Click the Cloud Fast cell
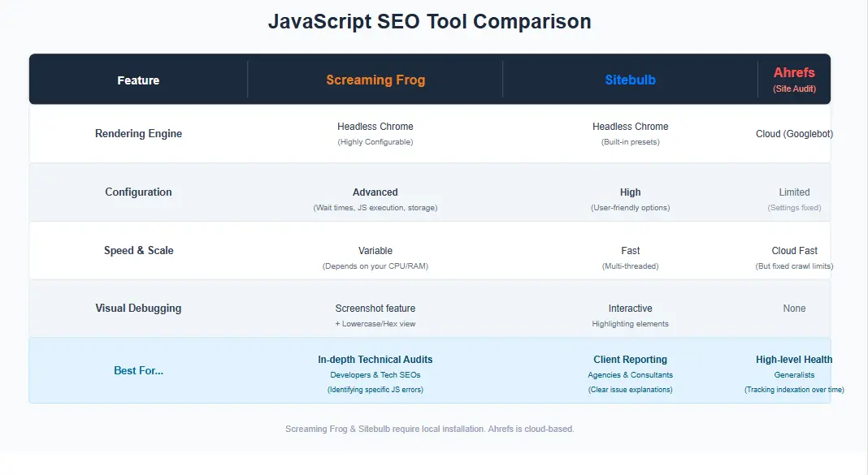Image resolution: width=868 pixels, height=475 pixels. tap(794, 251)
